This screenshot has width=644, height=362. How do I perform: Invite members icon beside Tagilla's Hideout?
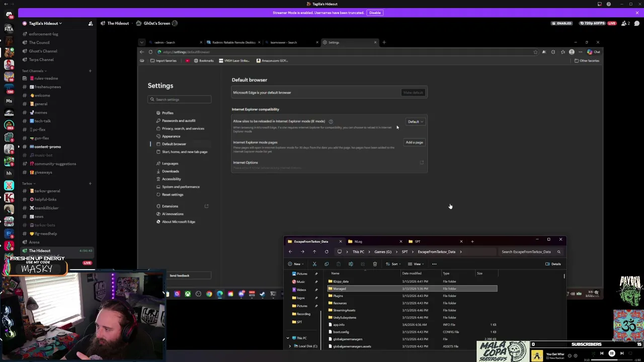click(x=91, y=23)
